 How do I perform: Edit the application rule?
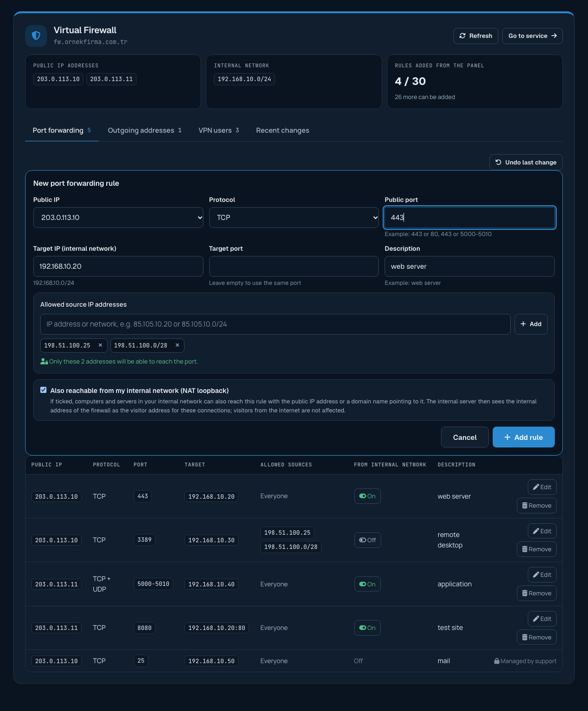(542, 574)
